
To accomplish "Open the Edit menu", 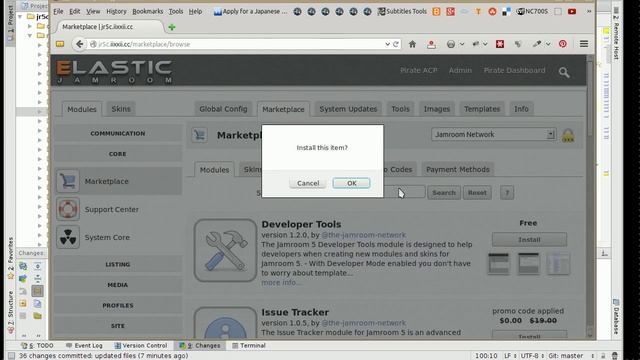I will (75, 11).
